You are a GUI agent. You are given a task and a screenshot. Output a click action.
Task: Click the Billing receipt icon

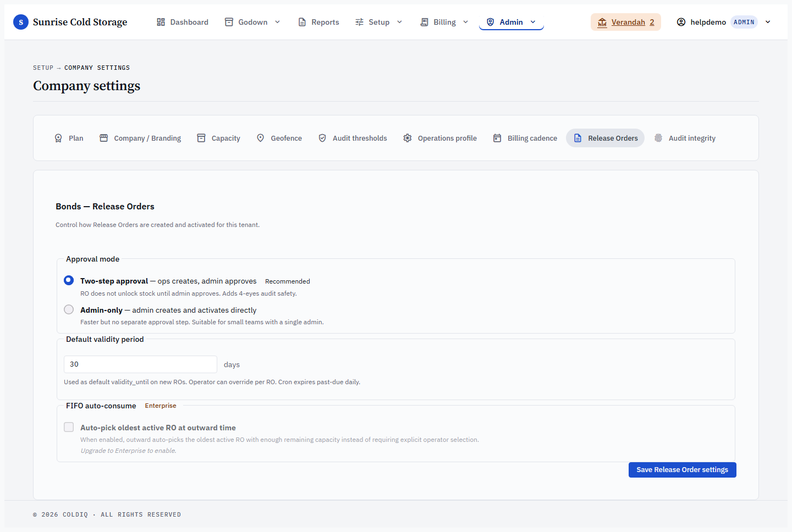point(424,22)
